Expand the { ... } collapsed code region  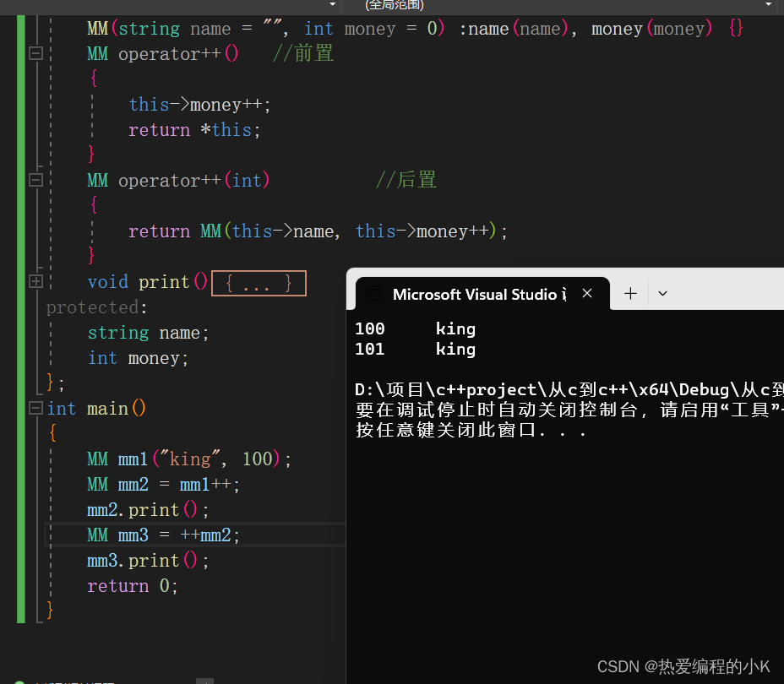(259, 282)
